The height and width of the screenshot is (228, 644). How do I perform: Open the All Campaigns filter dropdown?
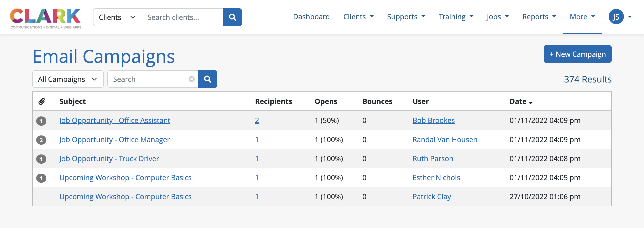(x=68, y=79)
